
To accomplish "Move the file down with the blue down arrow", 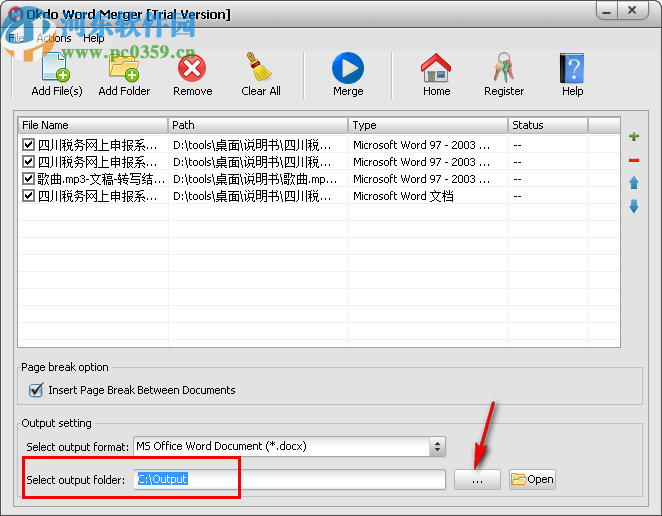I will (634, 206).
